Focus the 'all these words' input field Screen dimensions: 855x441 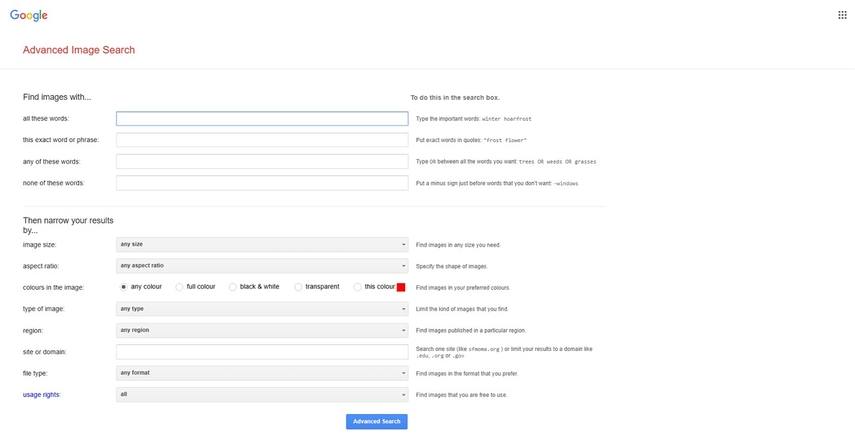point(262,119)
